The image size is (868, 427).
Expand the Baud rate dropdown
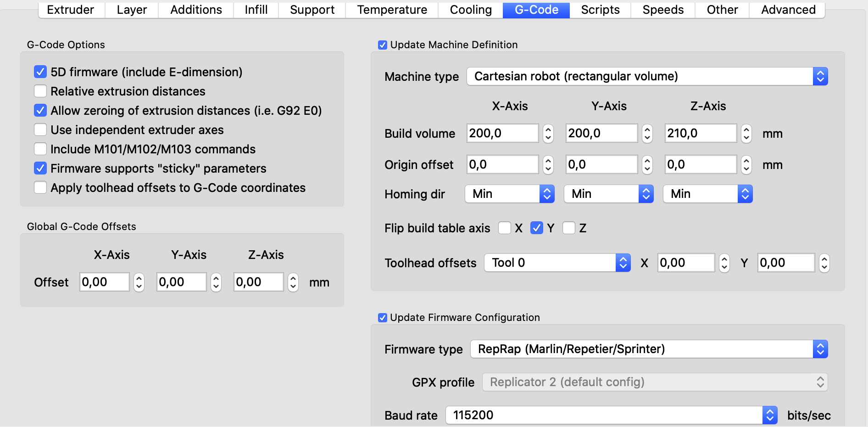click(x=611, y=416)
